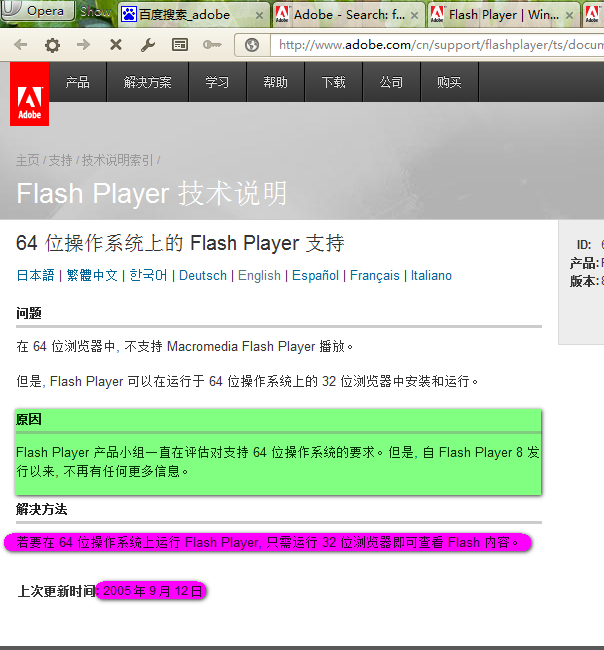Screen dimensions: 604x650
Task: Click sentence starting 在 64 位浏览器中
Action: point(185,346)
